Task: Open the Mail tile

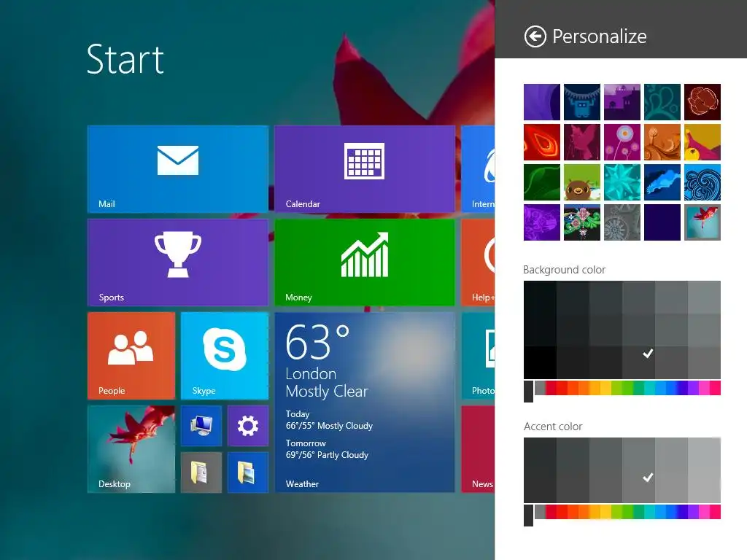Action: pyautogui.click(x=178, y=169)
